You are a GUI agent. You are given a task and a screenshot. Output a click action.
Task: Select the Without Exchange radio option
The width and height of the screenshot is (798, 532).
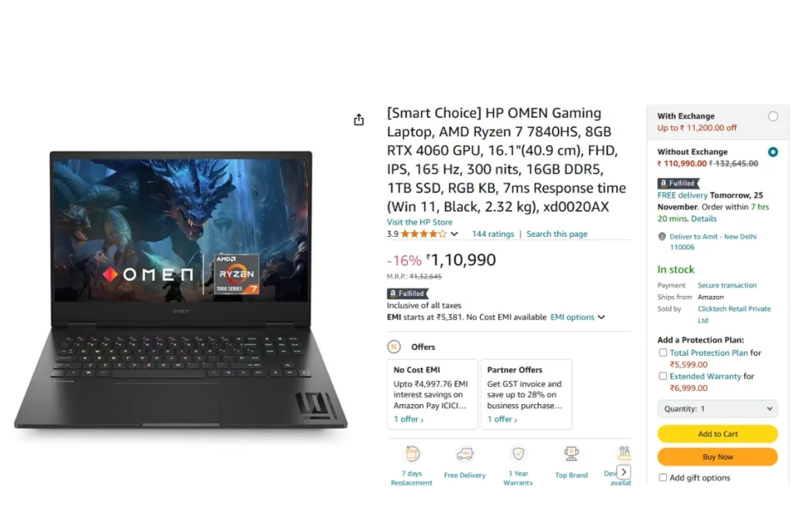[x=773, y=152]
